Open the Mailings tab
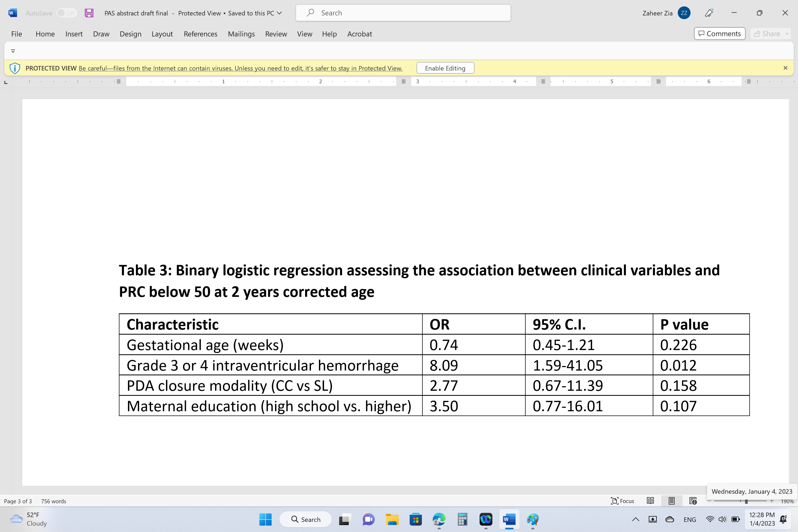 click(241, 34)
